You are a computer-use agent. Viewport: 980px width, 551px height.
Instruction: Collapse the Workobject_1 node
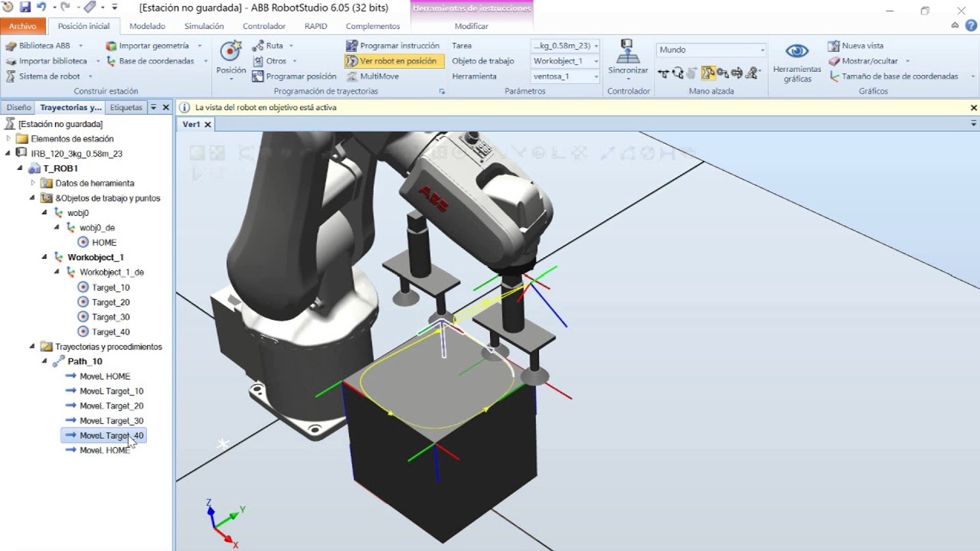pos(44,257)
